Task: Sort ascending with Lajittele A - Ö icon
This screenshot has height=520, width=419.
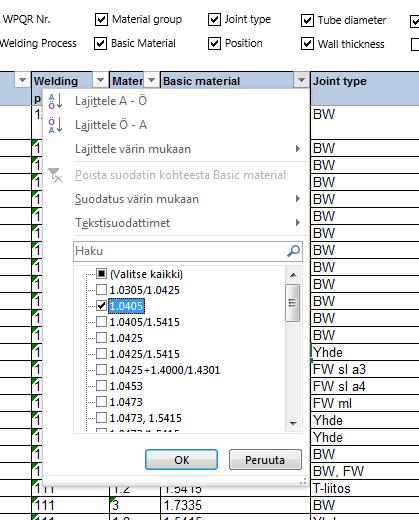Action: (55, 101)
